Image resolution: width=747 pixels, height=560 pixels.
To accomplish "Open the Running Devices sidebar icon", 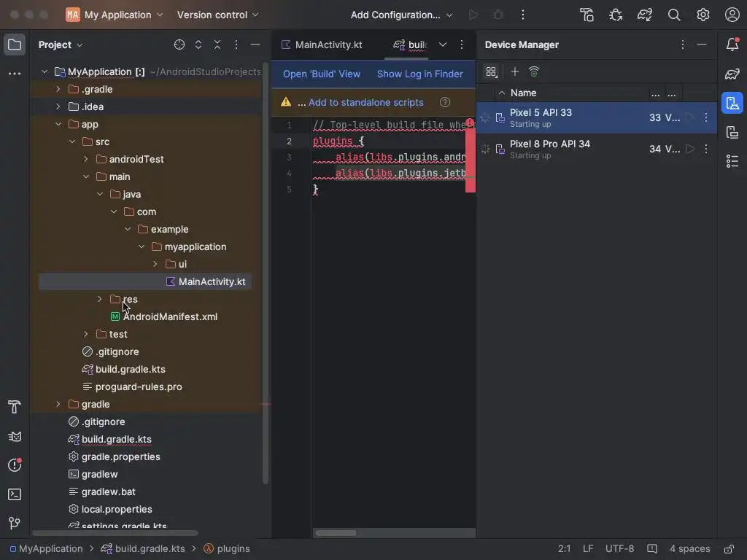I will [x=732, y=132].
